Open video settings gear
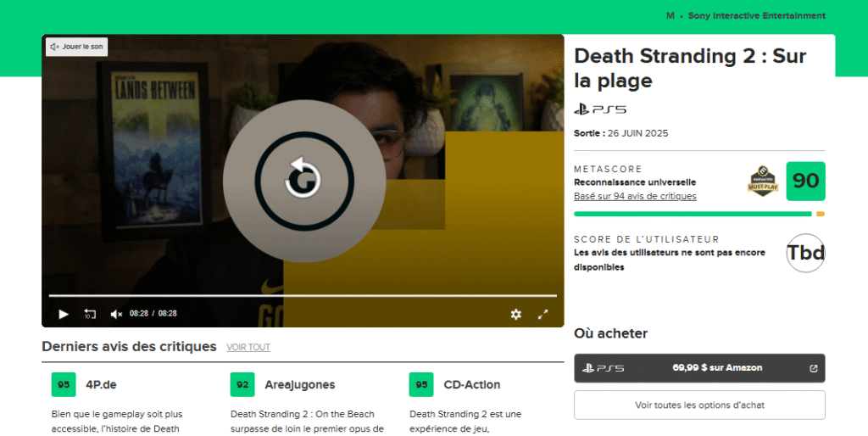 (x=516, y=314)
